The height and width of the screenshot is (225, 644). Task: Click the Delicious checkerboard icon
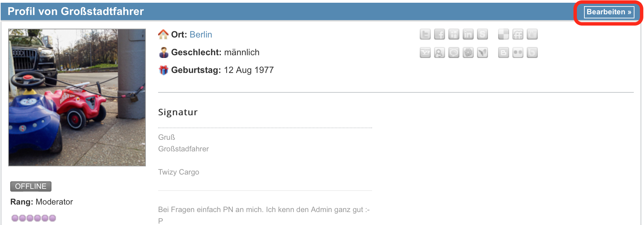click(x=504, y=34)
